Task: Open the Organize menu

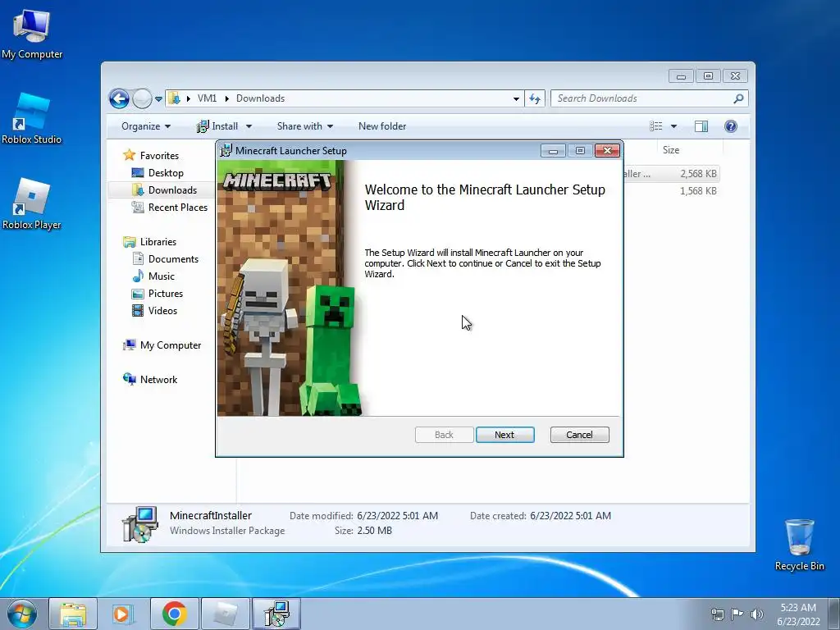Action: tap(146, 126)
